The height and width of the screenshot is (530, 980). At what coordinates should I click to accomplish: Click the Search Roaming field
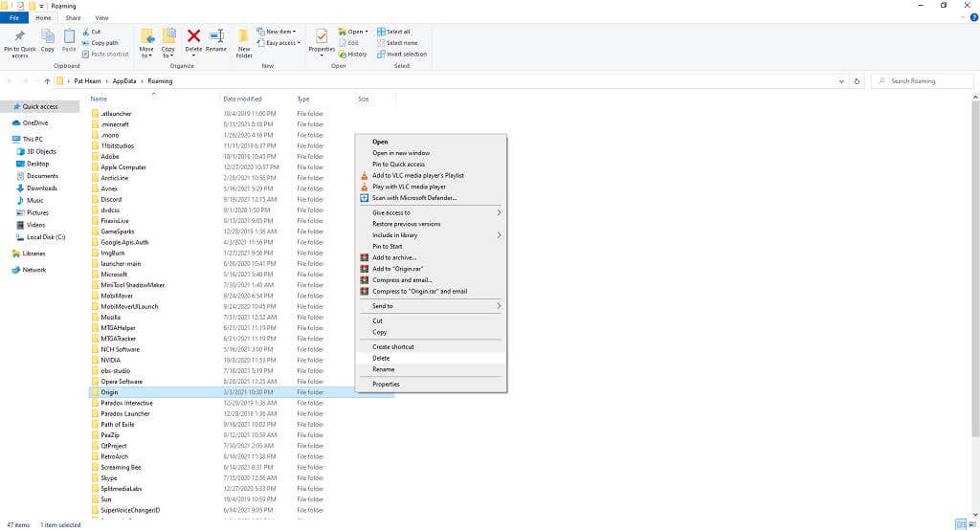(x=923, y=81)
